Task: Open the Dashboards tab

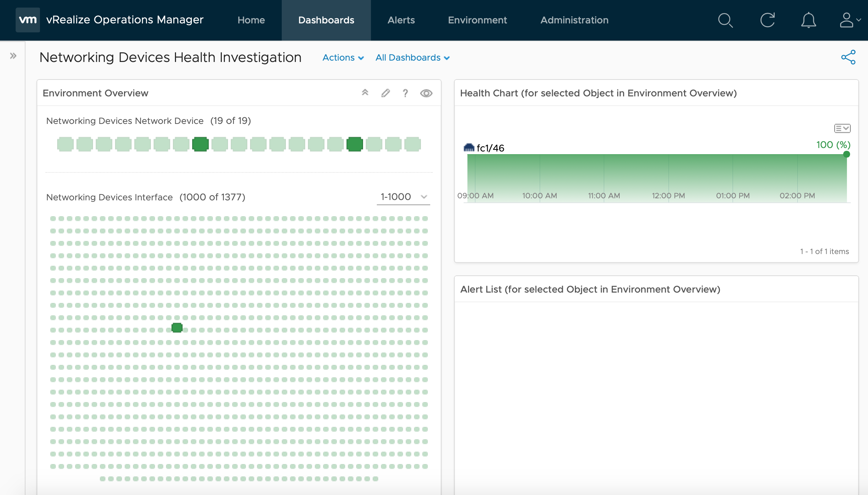Action: [x=326, y=20]
